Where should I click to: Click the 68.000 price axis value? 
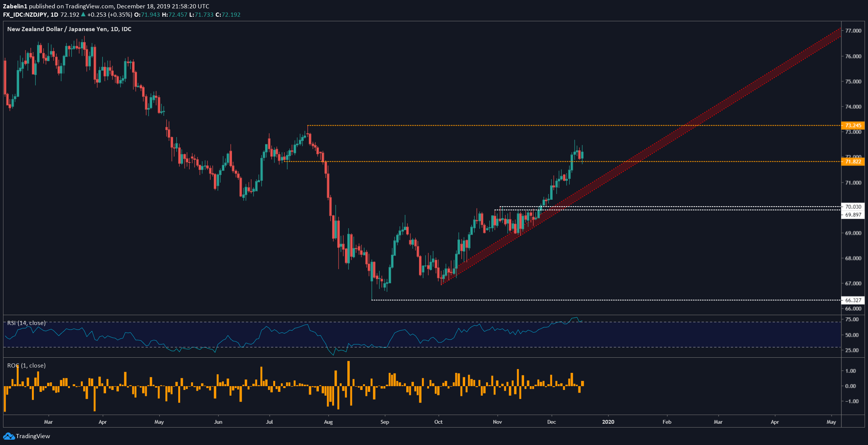tap(853, 258)
